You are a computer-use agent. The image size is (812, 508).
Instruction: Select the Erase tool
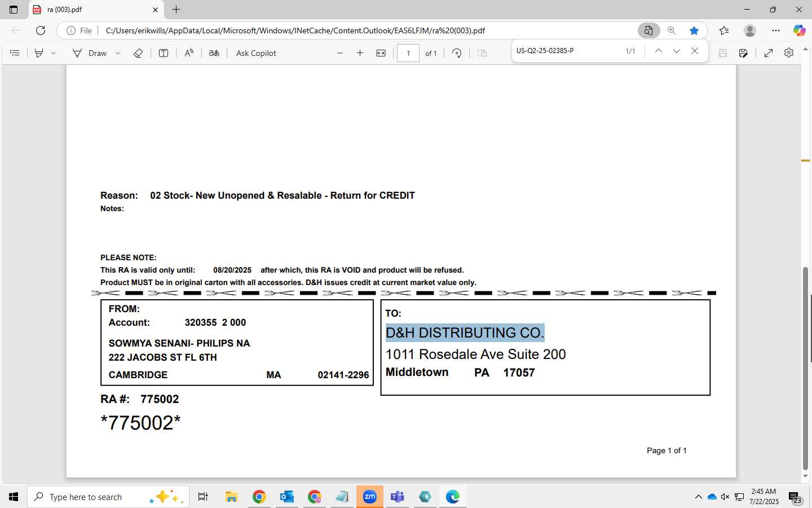(138, 53)
